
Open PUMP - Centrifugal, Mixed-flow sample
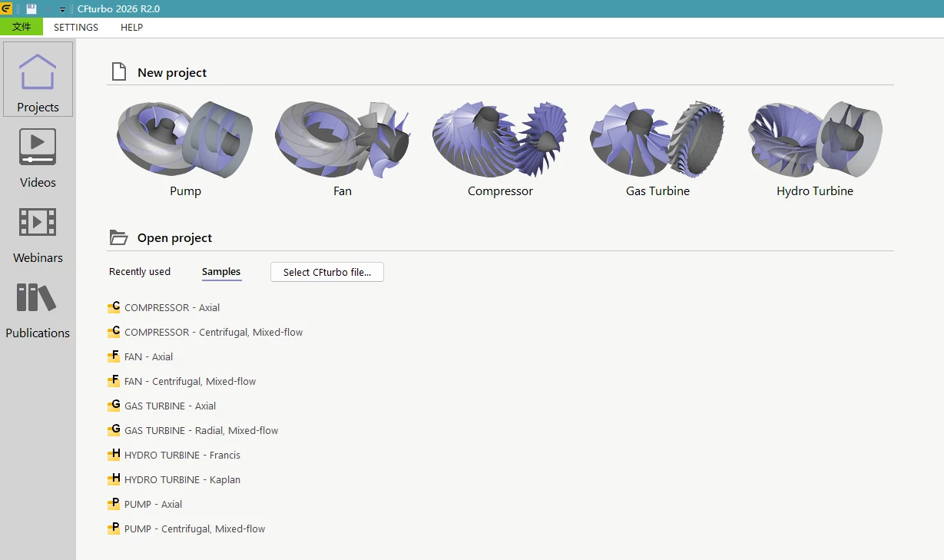coord(187,529)
